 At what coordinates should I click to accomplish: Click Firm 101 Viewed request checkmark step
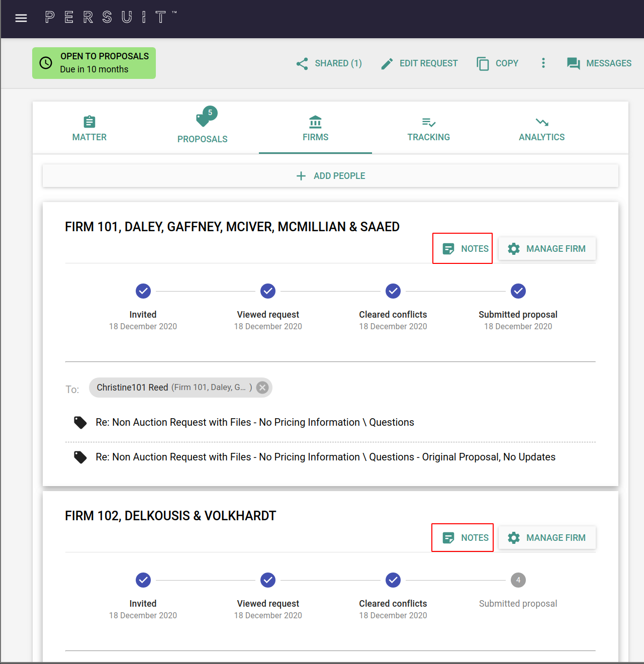coord(268,291)
